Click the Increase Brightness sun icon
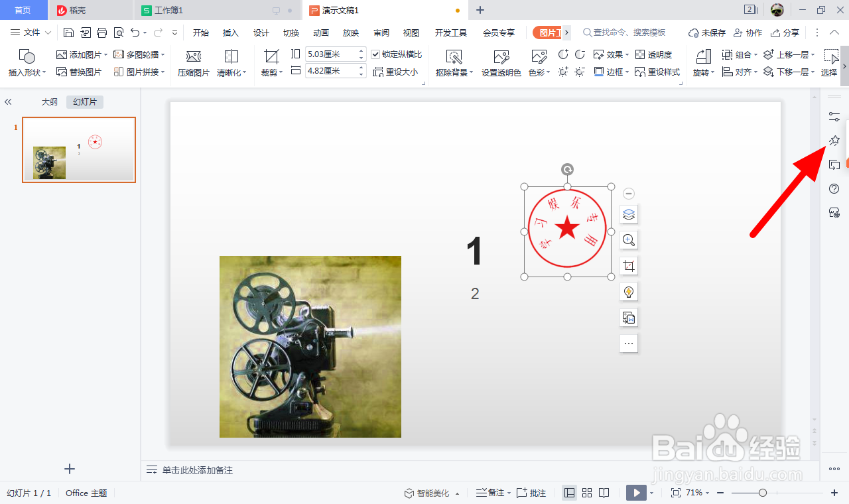 (563, 72)
